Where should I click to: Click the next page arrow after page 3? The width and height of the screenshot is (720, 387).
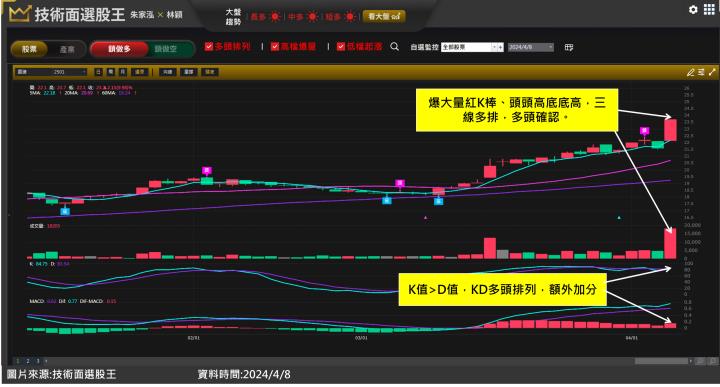click(x=45, y=361)
